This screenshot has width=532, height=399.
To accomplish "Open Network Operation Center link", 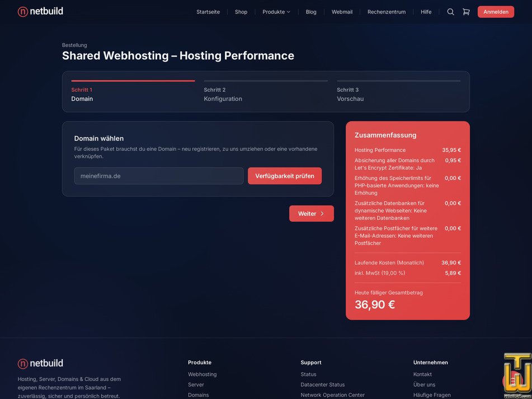I will click(x=332, y=395).
